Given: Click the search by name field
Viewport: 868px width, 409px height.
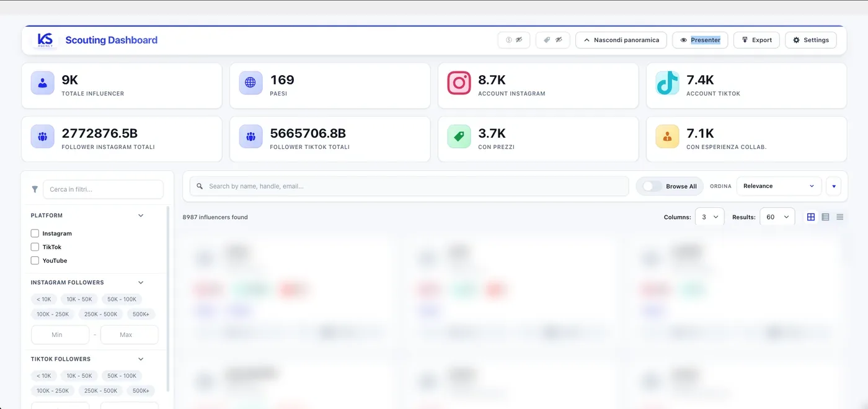Looking at the screenshot, I should (x=409, y=186).
